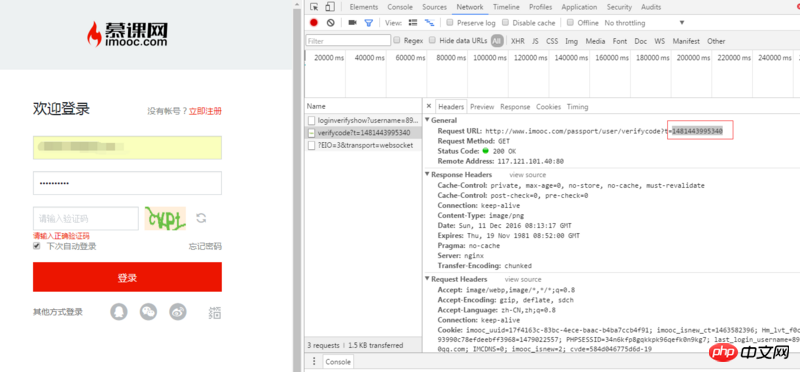Check the Hide data URLs checkbox

pos(432,40)
